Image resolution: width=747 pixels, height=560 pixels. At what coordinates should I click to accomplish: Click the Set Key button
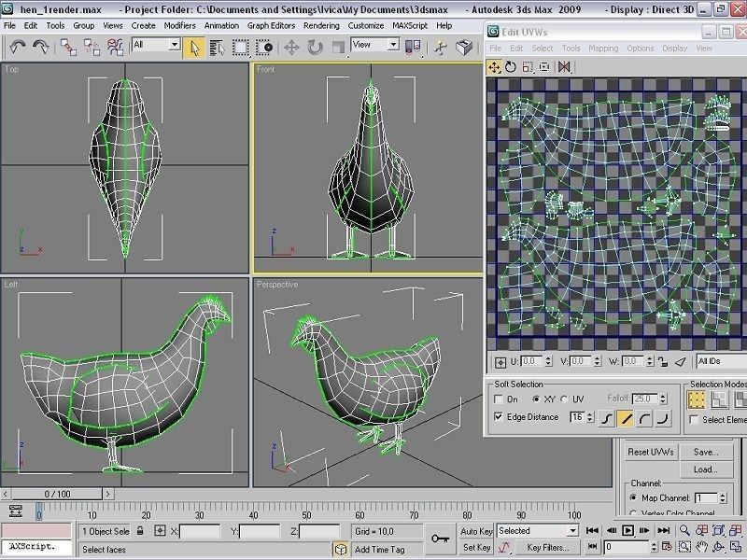[x=476, y=548]
